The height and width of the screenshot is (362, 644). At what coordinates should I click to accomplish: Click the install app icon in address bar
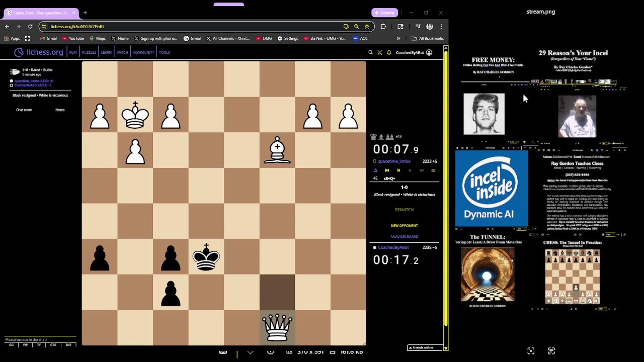[346, 26]
